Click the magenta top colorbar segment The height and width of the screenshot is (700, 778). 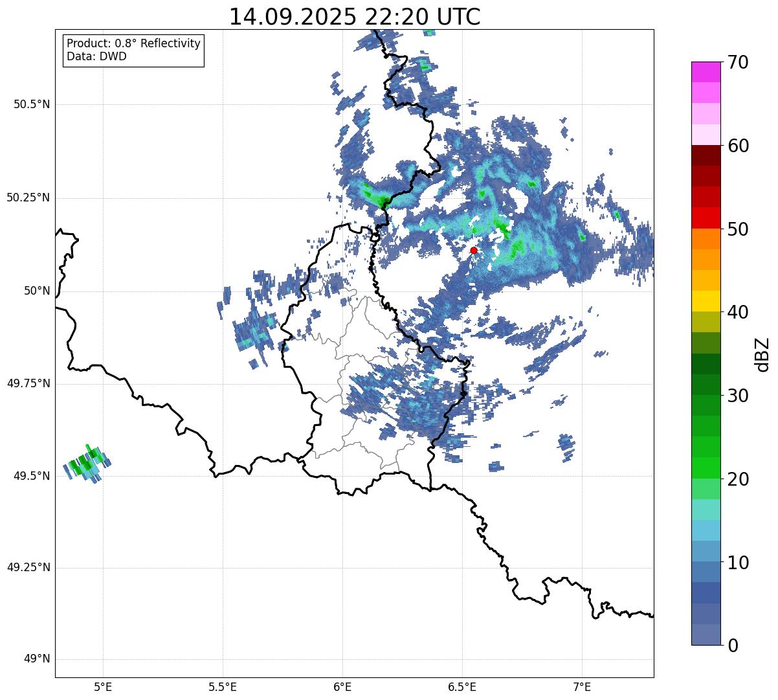(706, 72)
